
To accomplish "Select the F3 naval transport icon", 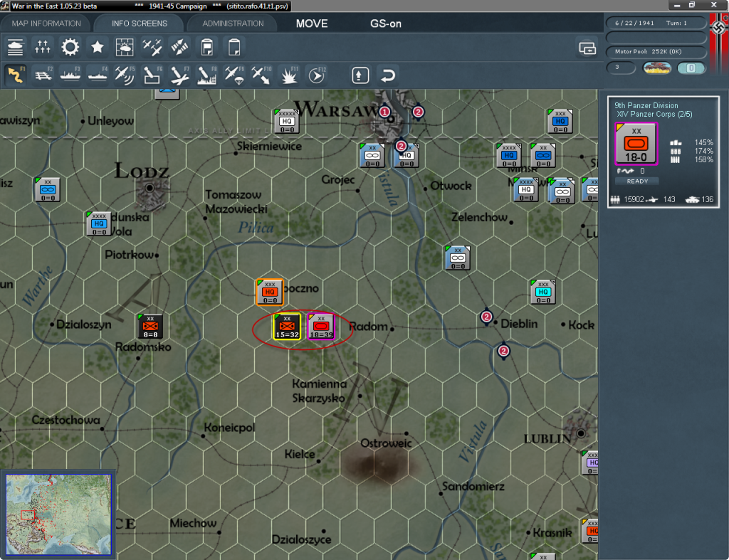I will coord(70,75).
